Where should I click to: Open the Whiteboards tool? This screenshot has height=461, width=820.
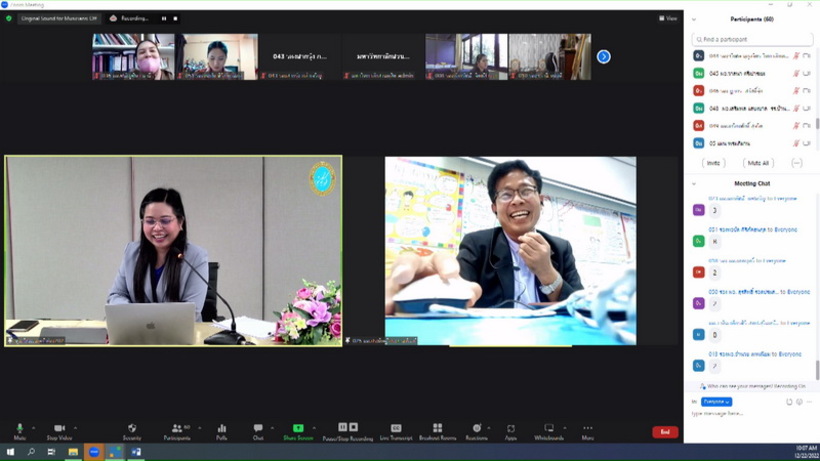[549, 428]
